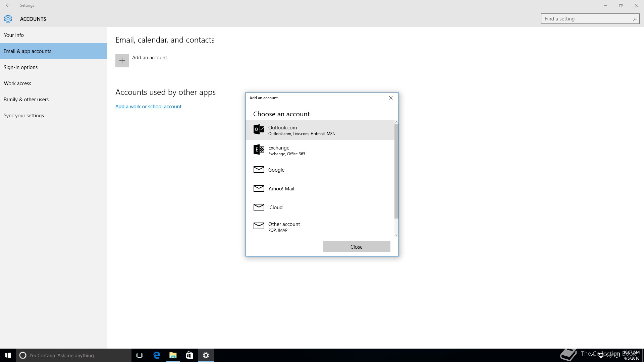
Task: Open Family & other users
Action: [54, 99]
